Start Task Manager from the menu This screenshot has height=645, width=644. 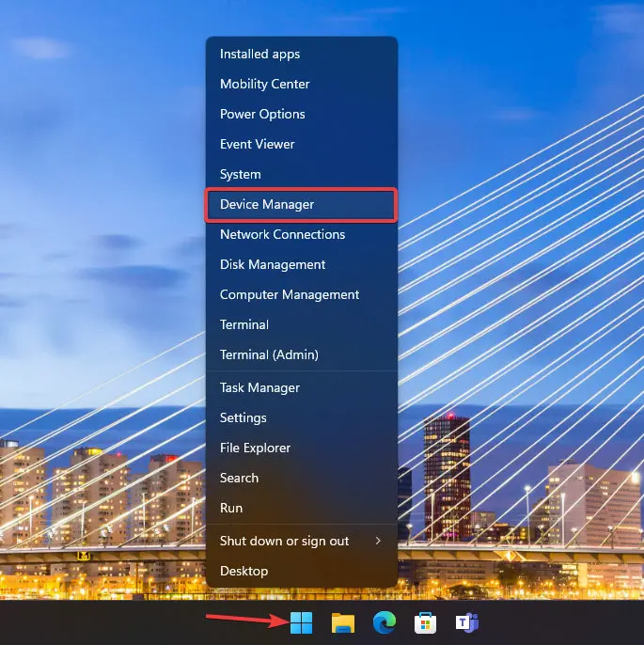click(259, 387)
